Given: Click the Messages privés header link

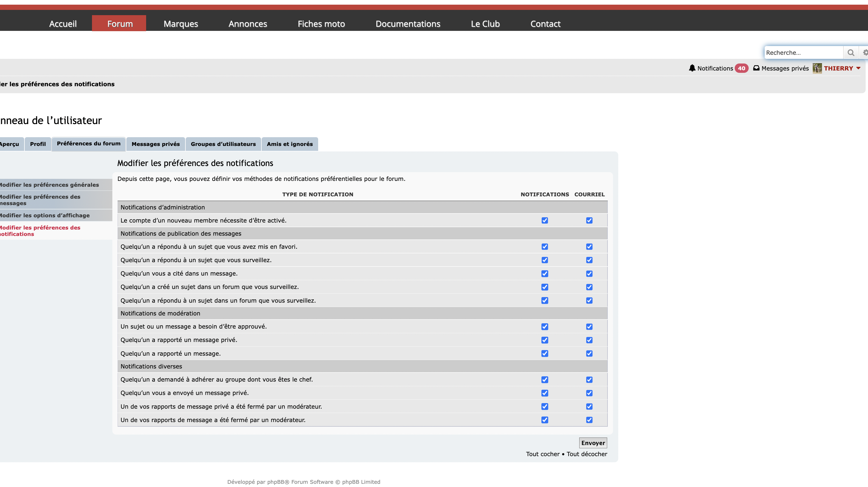Looking at the screenshot, I should tap(785, 68).
